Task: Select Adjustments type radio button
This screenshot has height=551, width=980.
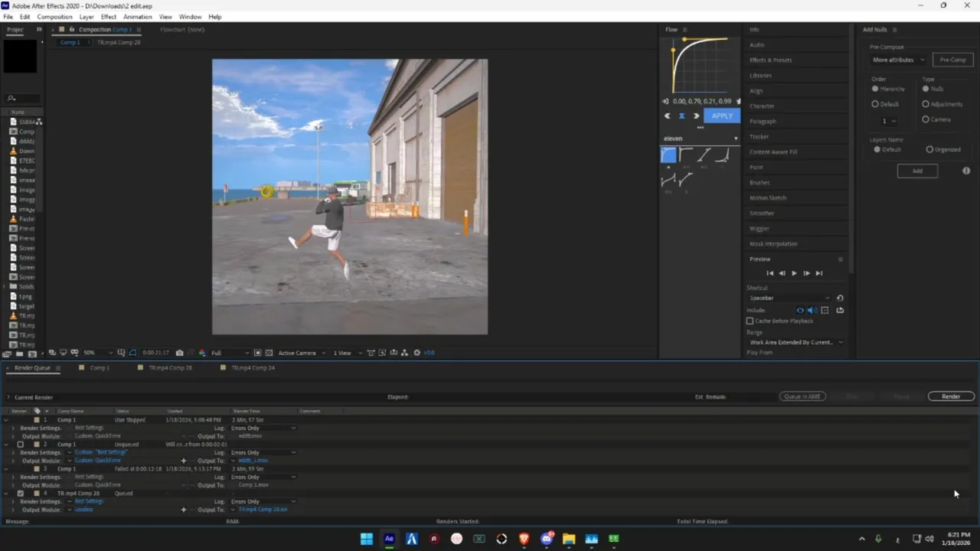Action: tap(926, 104)
